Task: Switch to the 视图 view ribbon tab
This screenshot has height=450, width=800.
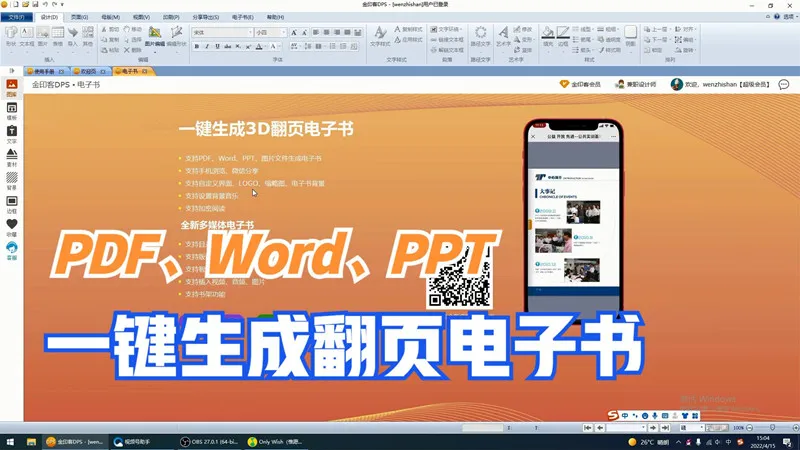Action: 141,17
